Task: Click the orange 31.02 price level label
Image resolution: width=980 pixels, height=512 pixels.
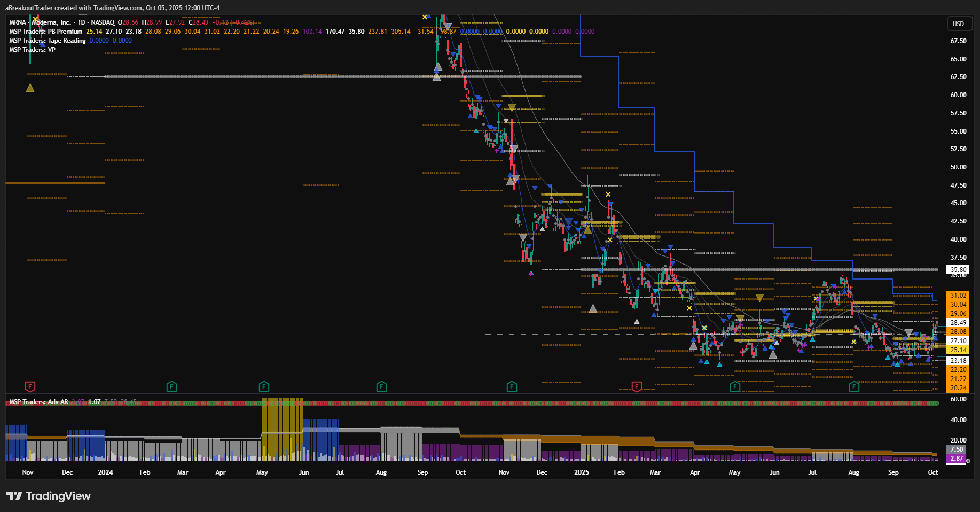Action: (x=958, y=296)
